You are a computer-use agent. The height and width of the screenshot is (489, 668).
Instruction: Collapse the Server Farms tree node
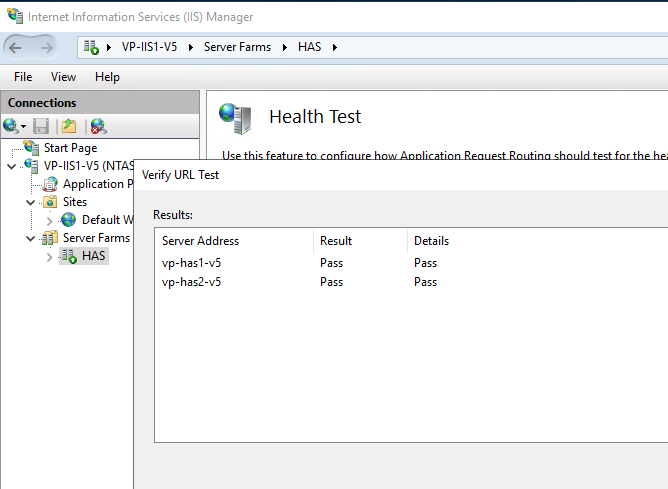[31, 238]
